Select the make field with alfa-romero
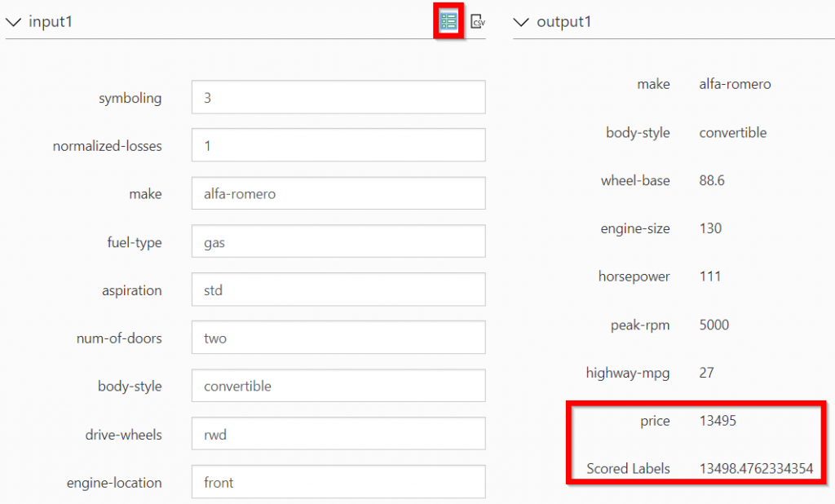835x504 pixels. (x=338, y=192)
